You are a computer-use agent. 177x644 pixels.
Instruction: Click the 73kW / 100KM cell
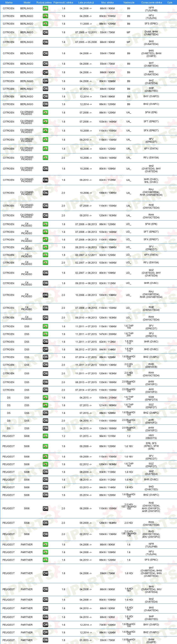[108, 625]
